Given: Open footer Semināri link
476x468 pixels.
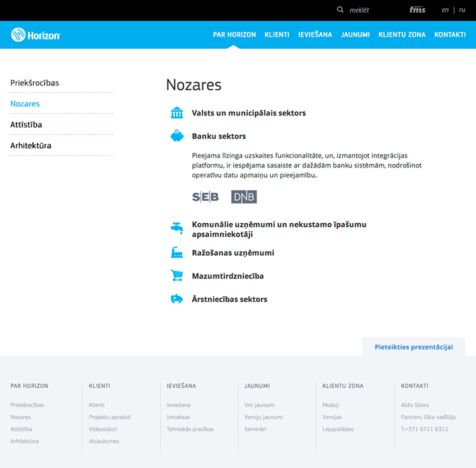Looking at the screenshot, I should click(x=255, y=429).
